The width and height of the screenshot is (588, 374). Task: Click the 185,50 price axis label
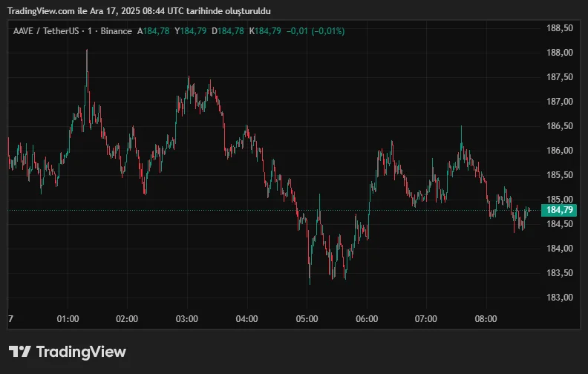559,175
